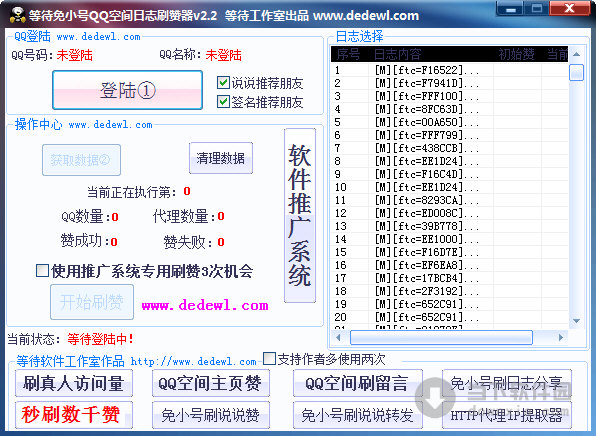Viewport: 596px width, 436px height.
Task: Click the 清理数据 button
Action: 221,158
